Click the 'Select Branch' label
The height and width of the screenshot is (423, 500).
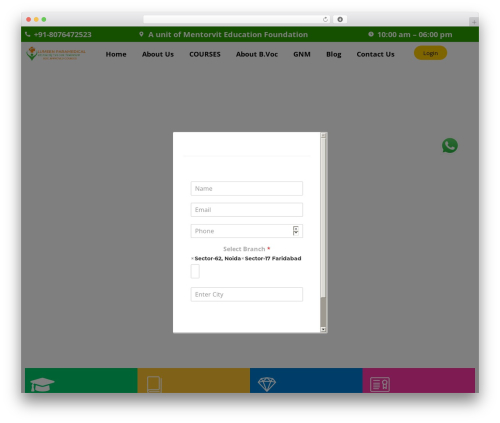244,249
